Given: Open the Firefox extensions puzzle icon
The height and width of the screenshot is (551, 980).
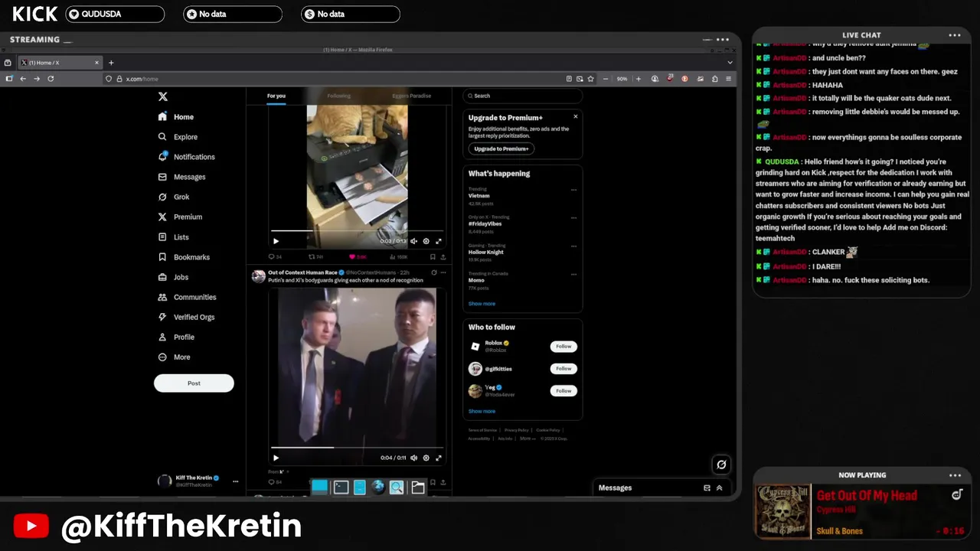Looking at the screenshot, I should click(714, 79).
